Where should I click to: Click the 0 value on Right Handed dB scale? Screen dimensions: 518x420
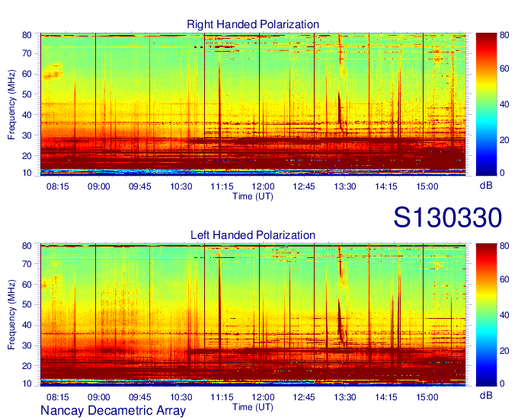[502, 173]
